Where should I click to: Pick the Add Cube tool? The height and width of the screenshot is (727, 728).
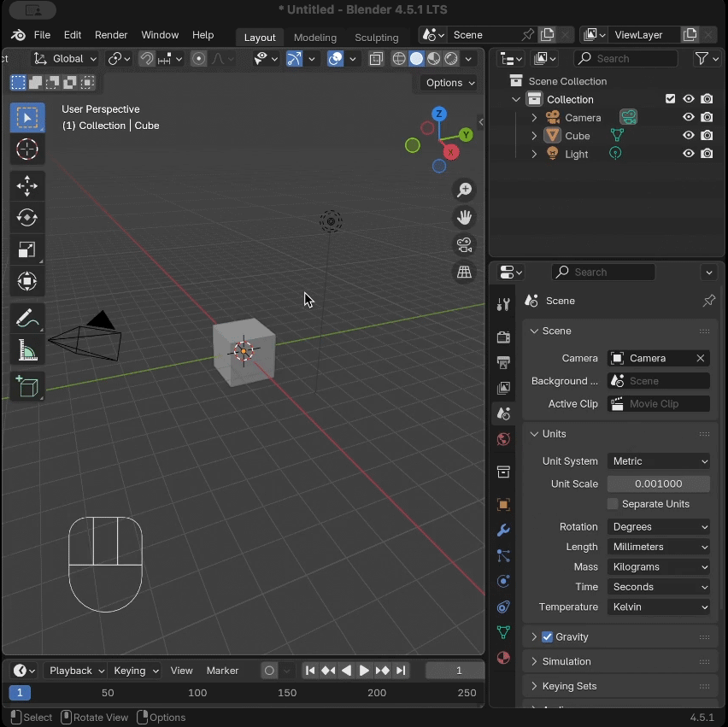[27, 387]
